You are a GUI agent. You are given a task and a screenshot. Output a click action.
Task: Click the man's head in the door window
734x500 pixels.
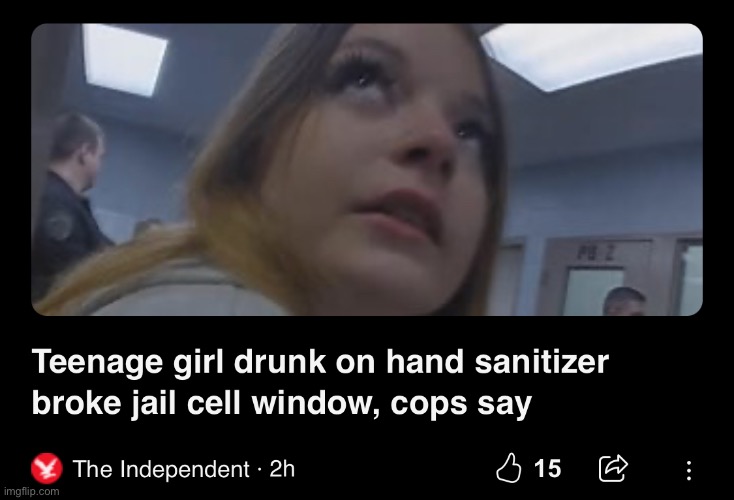point(624,301)
